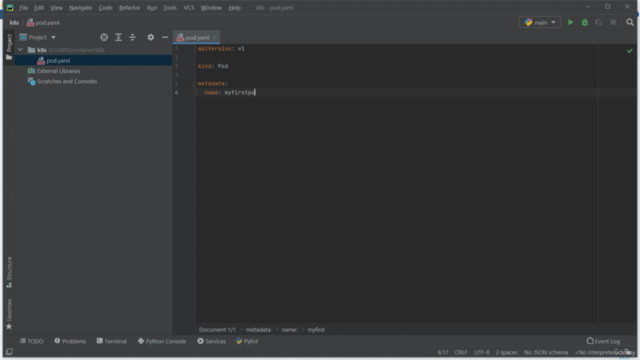Click the Run with Coverage icon
This screenshot has height=360, width=640.
click(x=598, y=22)
